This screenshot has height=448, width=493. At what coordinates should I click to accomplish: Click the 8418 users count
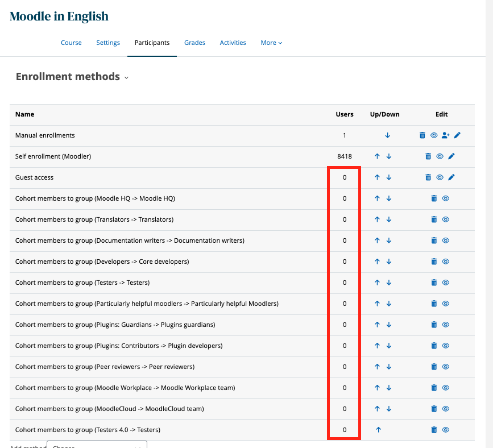345,156
